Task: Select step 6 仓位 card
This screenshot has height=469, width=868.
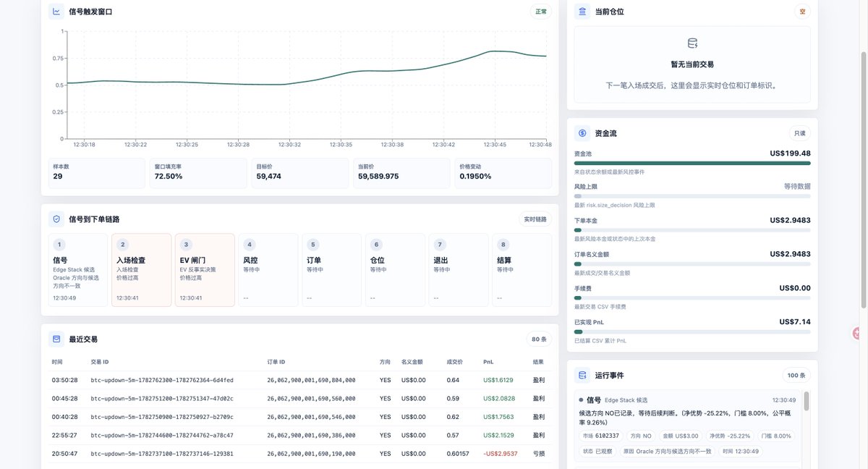Action: point(395,270)
